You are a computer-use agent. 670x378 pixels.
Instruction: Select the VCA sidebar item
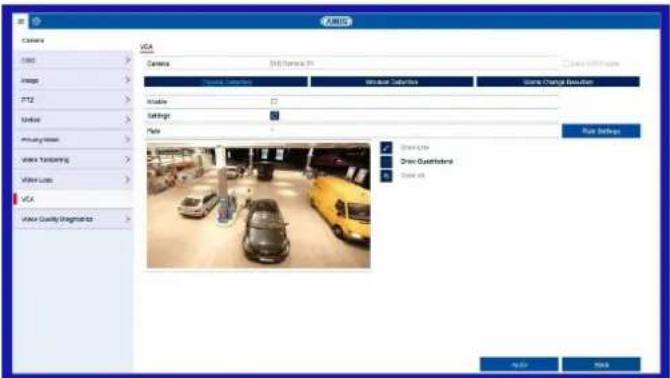point(73,199)
